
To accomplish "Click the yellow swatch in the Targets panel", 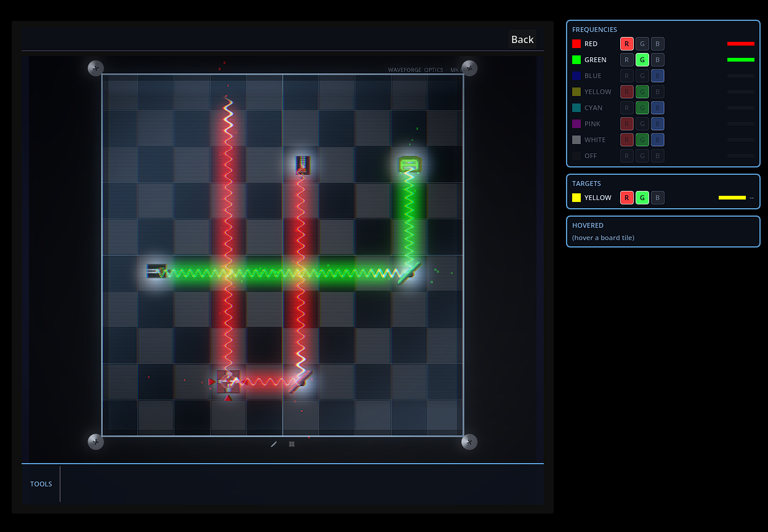I will (x=576, y=198).
